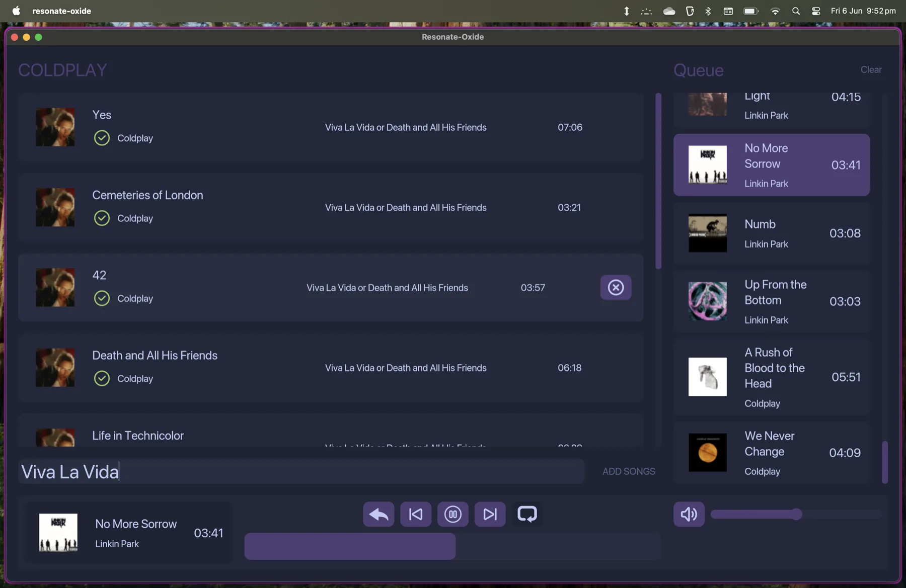Click 42 row album cover
Viewport: 906px width, 588px height.
coord(55,287)
